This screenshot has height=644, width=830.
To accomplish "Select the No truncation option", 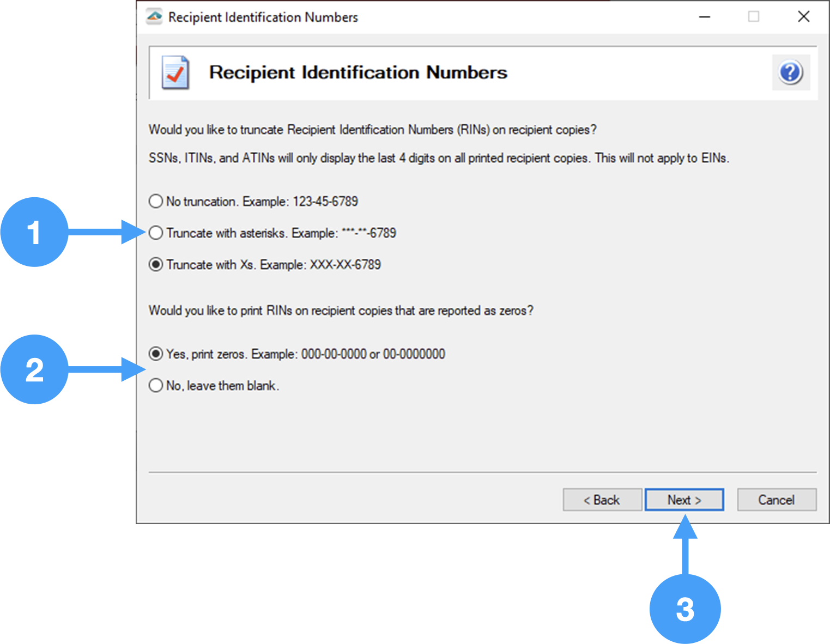I will pyautogui.click(x=156, y=201).
